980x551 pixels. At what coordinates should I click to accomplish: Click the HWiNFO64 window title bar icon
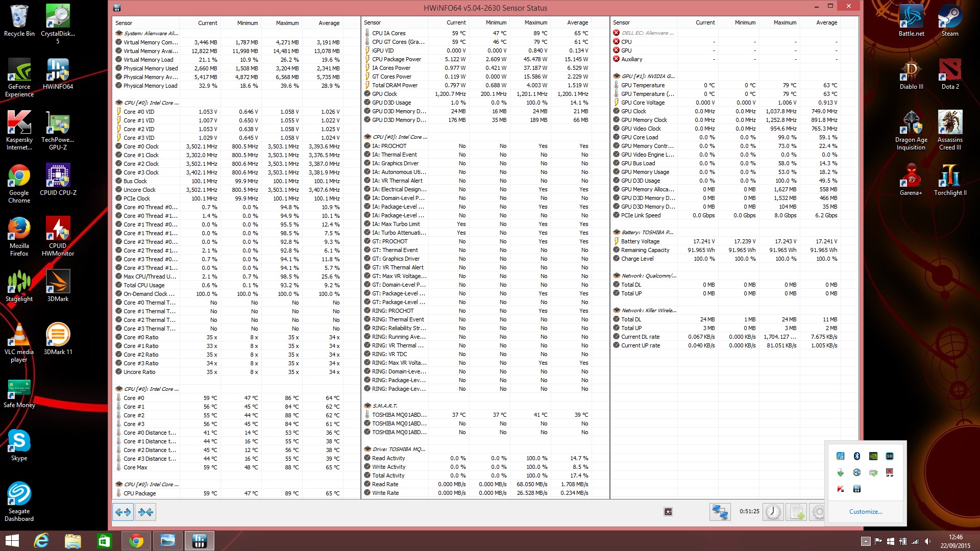(117, 8)
